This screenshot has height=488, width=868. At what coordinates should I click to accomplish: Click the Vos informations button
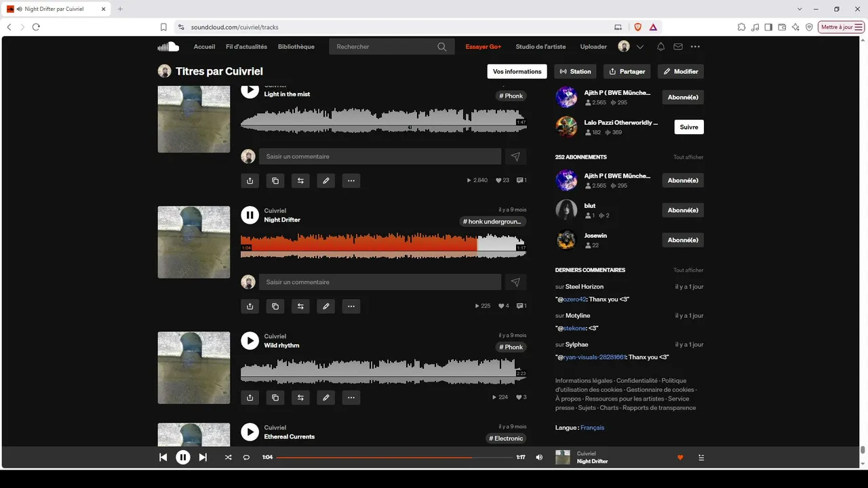tap(517, 71)
